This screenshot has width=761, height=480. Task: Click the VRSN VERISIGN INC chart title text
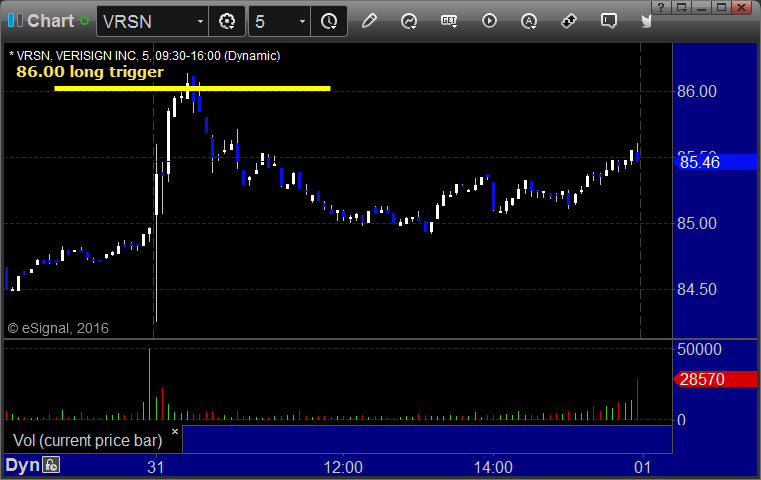(145, 56)
